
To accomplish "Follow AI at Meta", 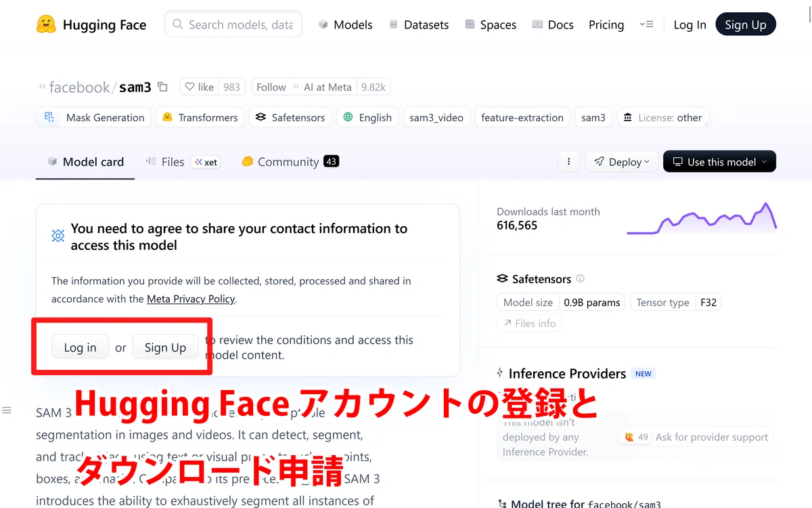I will coord(304,87).
